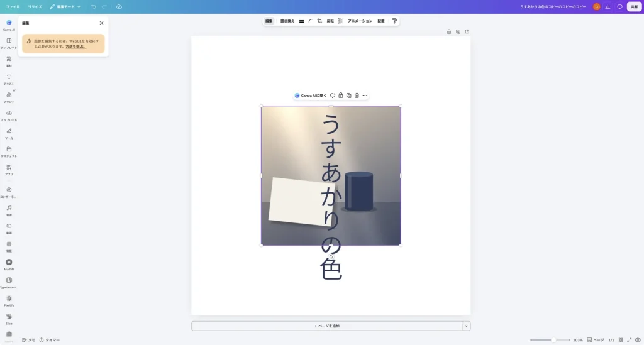The width and height of the screenshot is (644, 345).
Task: Duplicate the page above the canvas
Action: pyautogui.click(x=458, y=31)
